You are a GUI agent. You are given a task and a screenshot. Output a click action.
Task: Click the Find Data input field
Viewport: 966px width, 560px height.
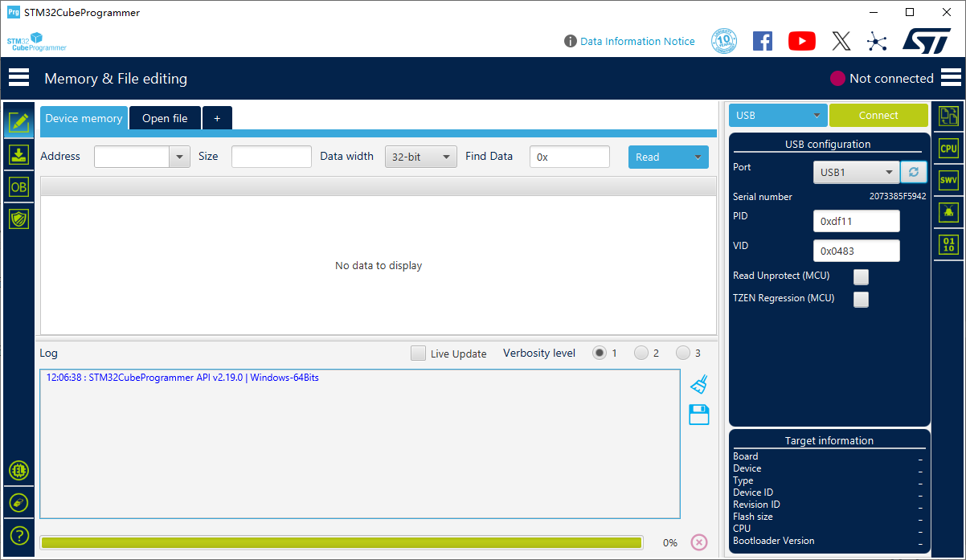click(x=569, y=157)
